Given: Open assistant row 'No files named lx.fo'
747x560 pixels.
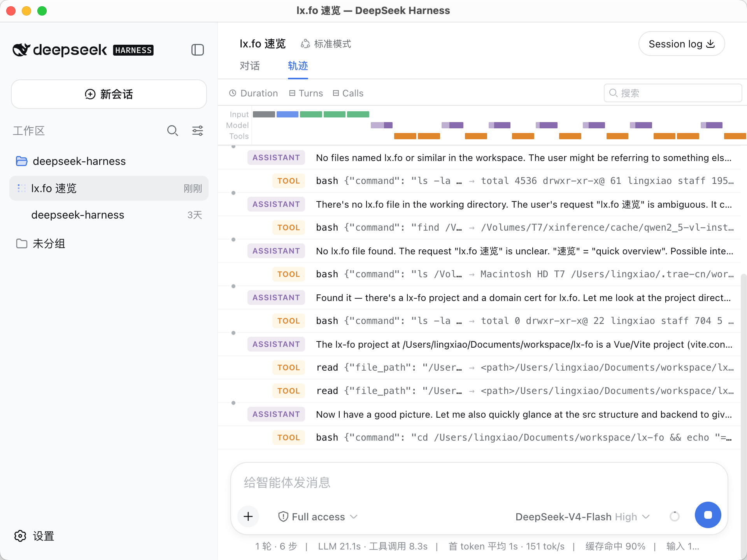Looking at the screenshot, I should click(479, 157).
